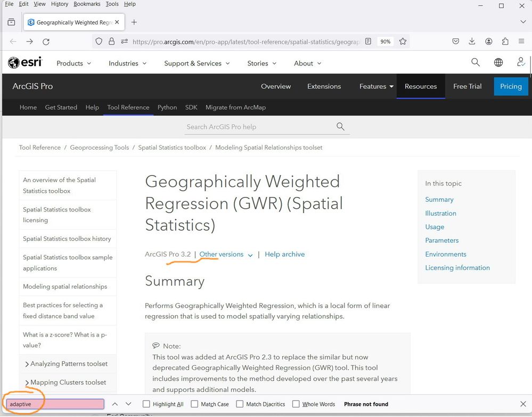
Task: Open the Downloads panel icon
Action: pyautogui.click(x=472, y=42)
